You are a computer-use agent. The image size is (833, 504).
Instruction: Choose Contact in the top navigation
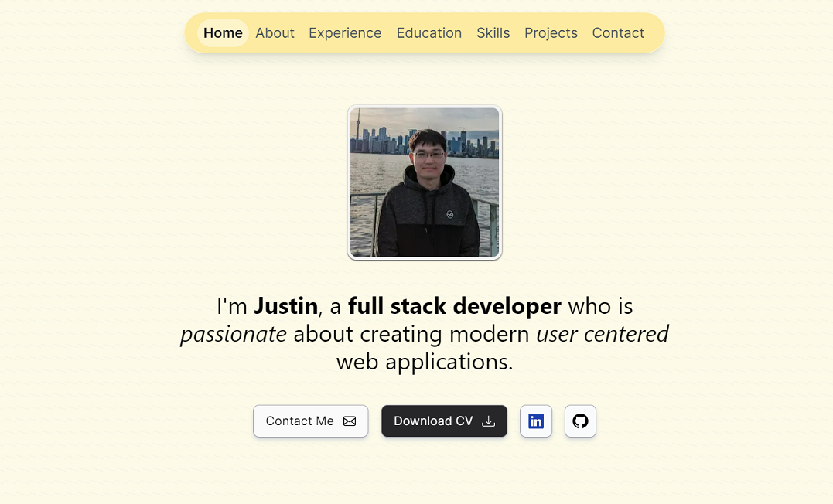click(618, 33)
